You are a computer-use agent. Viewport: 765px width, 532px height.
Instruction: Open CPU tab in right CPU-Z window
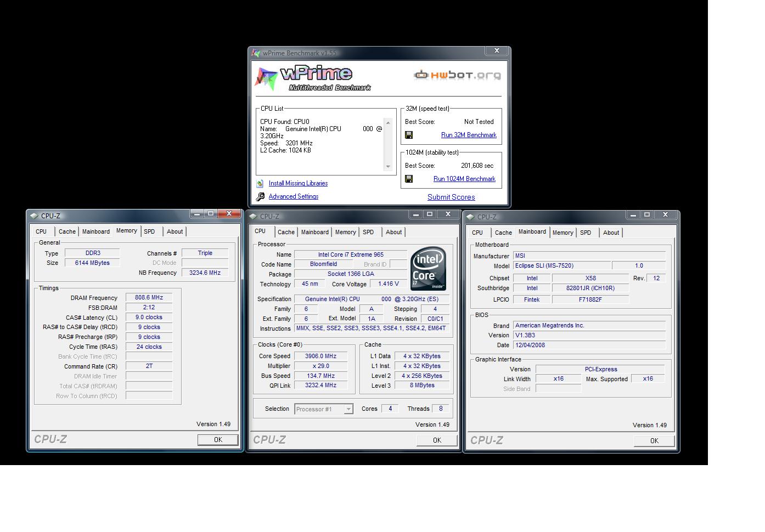point(477,233)
